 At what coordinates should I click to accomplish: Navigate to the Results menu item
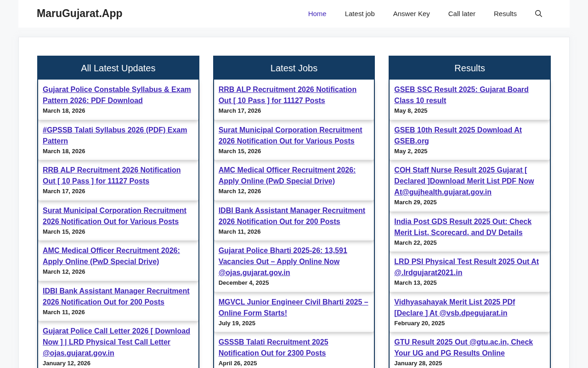coord(505,14)
